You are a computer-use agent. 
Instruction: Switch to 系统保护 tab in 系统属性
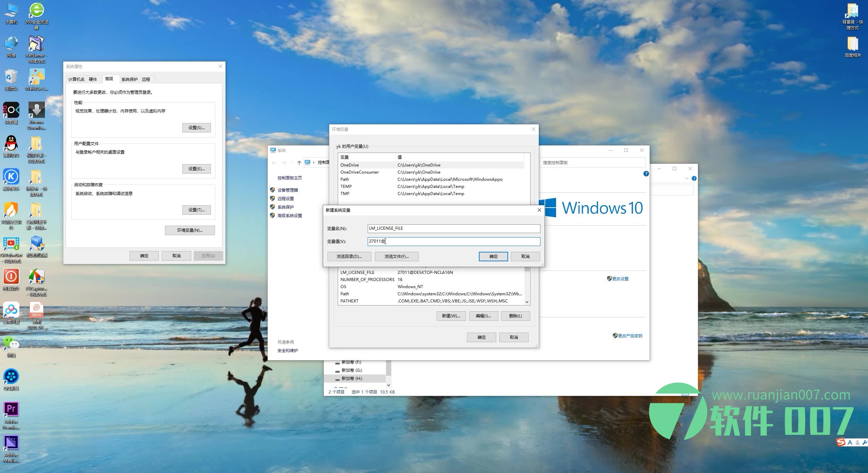tap(130, 79)
